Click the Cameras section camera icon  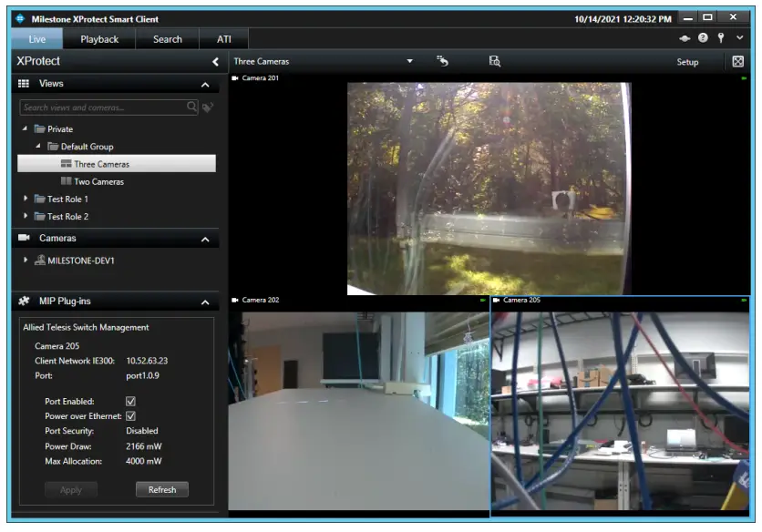(x=24, y=238)
